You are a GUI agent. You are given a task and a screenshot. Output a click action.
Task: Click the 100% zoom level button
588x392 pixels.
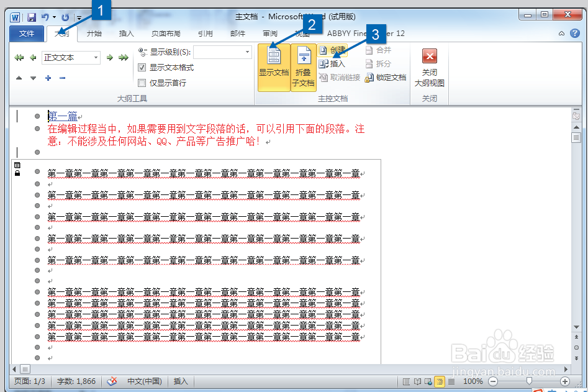[x=473, y=381]
